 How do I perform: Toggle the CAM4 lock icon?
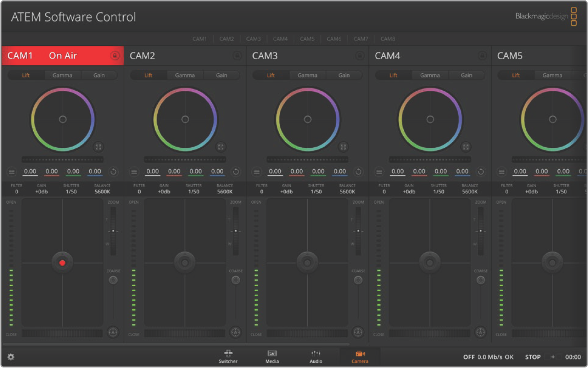(x=482, y=56)
